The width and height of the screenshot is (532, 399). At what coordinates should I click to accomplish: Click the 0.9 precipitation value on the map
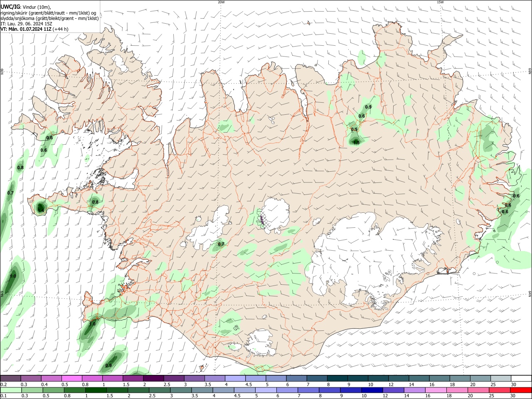(108, 365)
